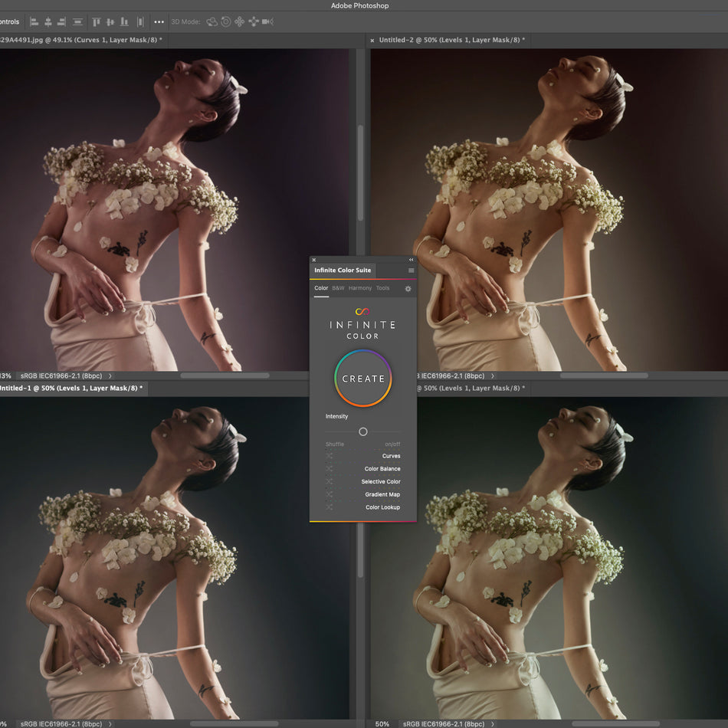Select the align horizontal centers icon

pos(47,21)
